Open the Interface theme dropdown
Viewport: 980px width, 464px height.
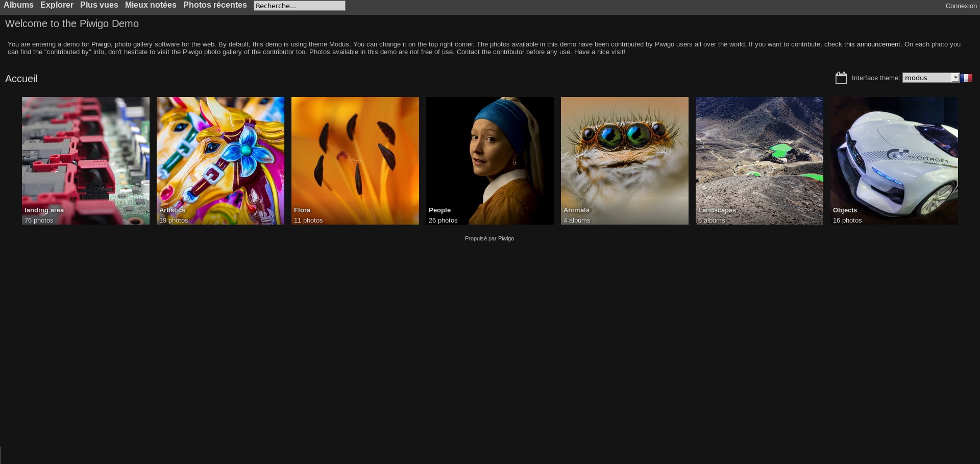(931, 78)
